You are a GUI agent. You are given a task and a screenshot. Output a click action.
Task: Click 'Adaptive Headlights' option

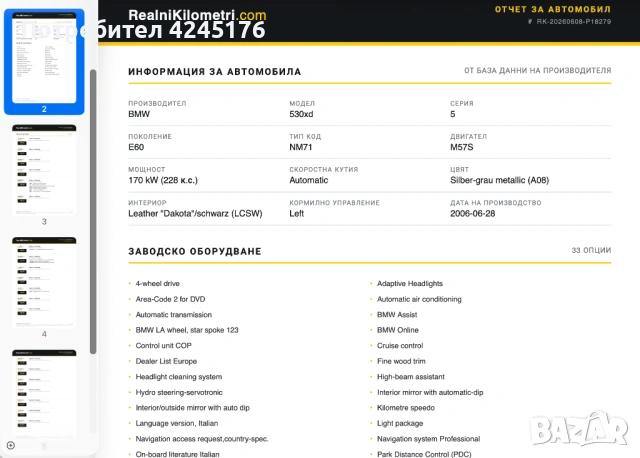[x=410, y=283]
